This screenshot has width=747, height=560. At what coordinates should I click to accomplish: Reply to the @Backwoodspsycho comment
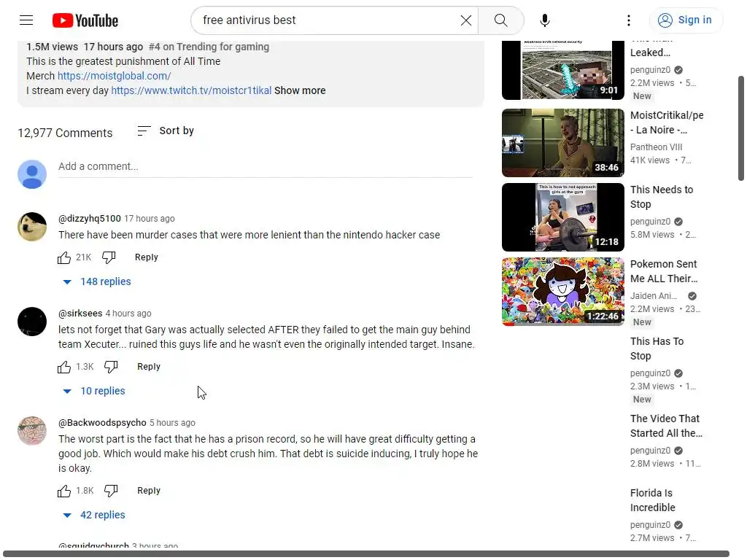click(x=149, y=491)
